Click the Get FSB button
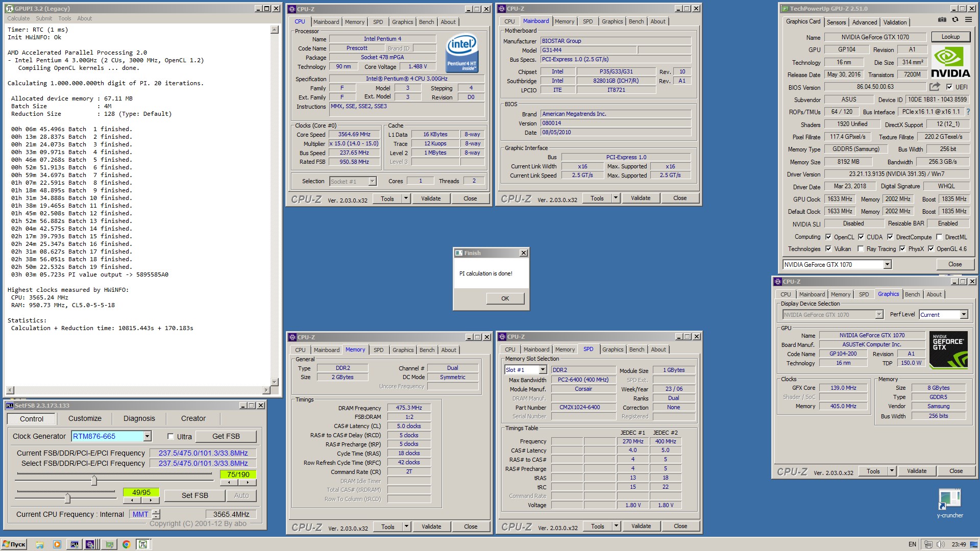 (x=226, y=436)
